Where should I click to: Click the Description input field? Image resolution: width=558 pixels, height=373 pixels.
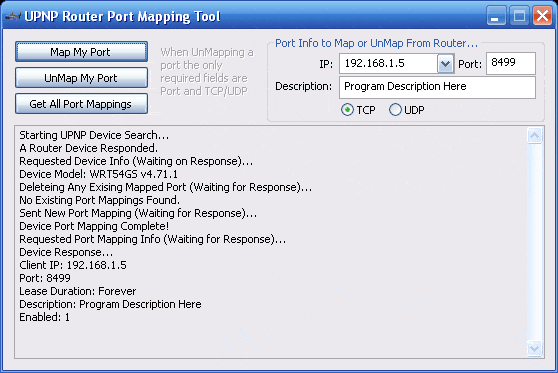437,87
